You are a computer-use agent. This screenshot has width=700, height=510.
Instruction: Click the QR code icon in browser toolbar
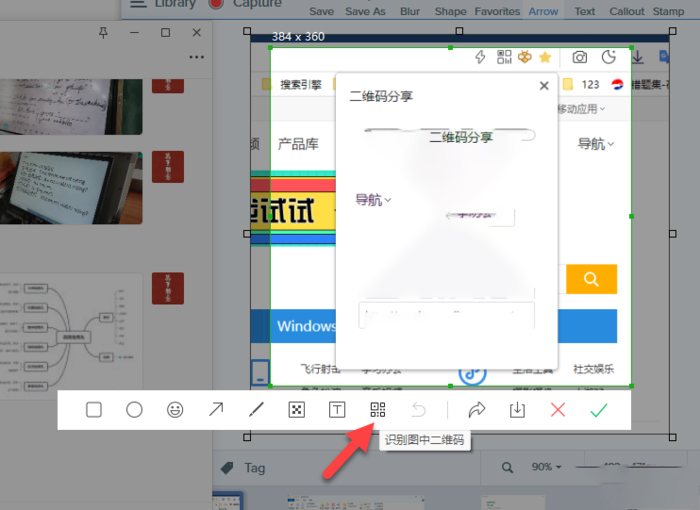(504, 57)
